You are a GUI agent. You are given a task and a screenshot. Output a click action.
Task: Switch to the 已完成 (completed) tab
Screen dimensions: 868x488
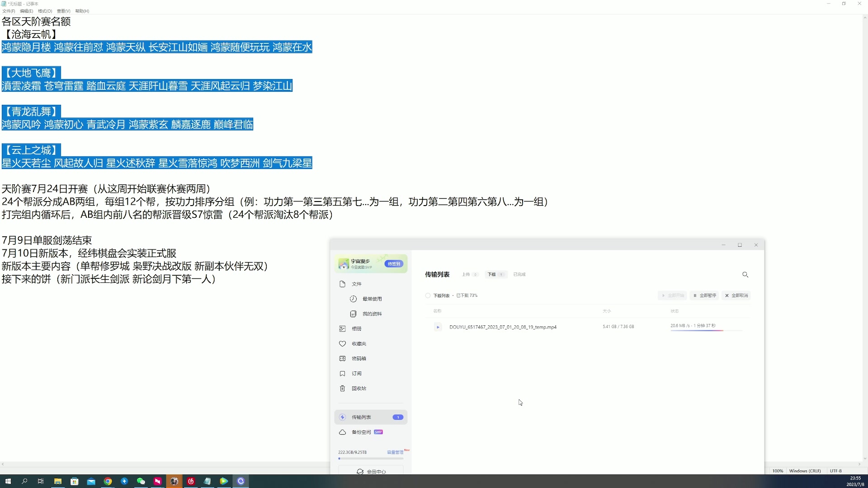tap(519, 274)
